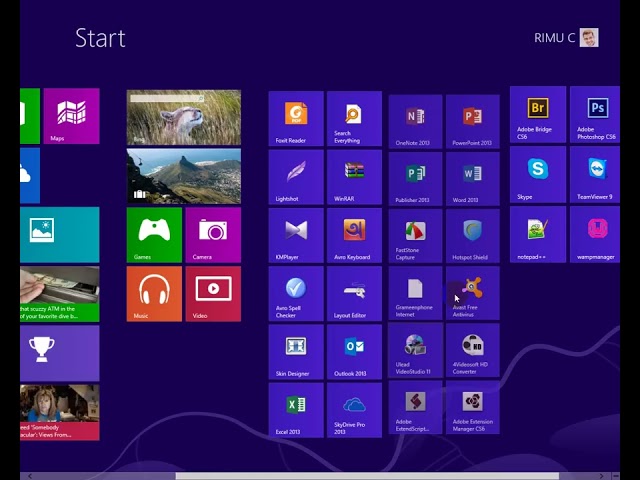Launch TeamViewer 9
640x480 pixels.
595,175
